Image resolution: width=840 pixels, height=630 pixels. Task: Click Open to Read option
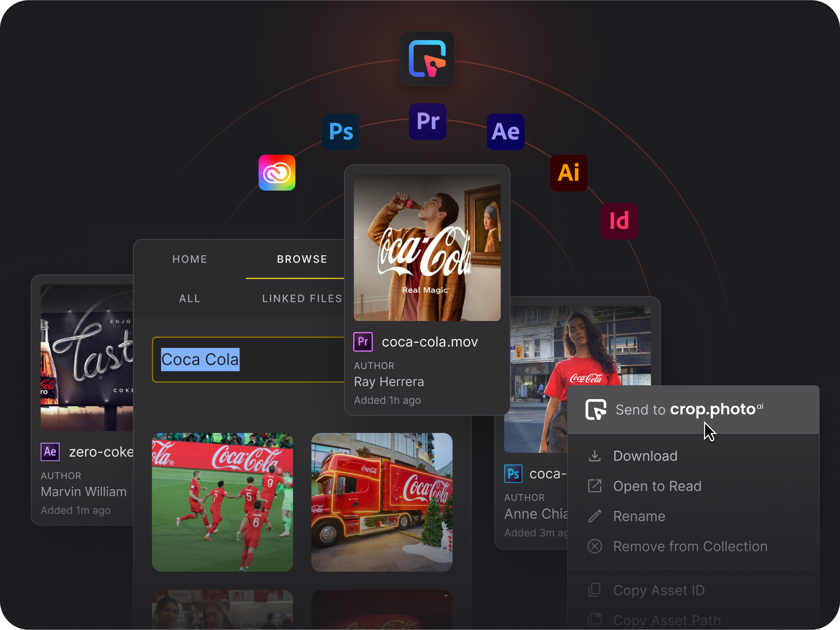click(x=657, y=486)
